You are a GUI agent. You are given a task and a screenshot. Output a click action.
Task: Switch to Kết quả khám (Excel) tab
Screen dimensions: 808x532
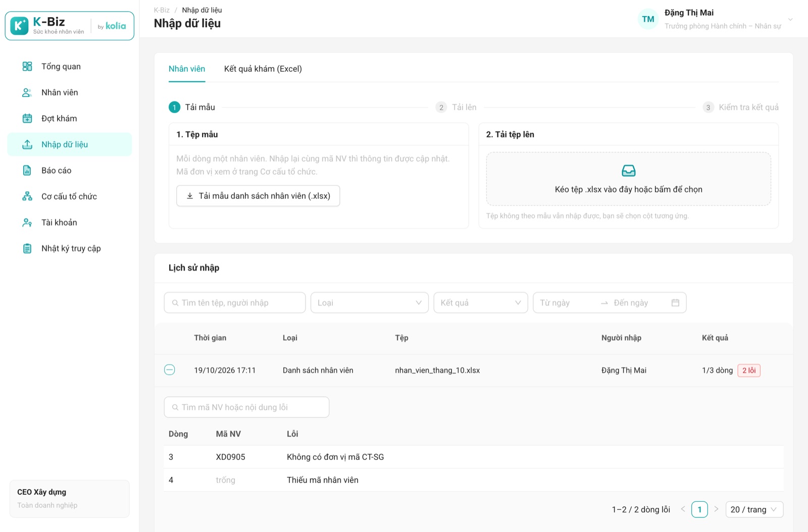point(263,69)
